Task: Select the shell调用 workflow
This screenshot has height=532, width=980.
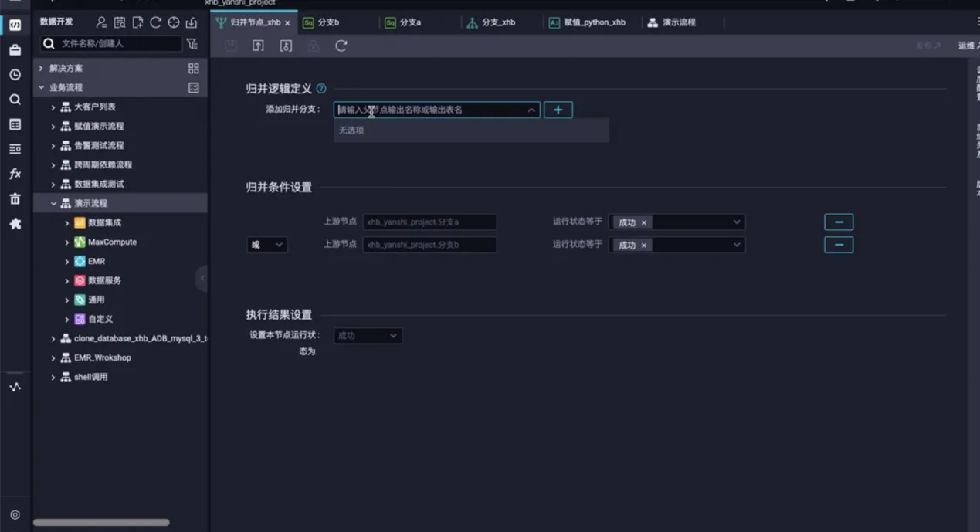Action: 90,378
